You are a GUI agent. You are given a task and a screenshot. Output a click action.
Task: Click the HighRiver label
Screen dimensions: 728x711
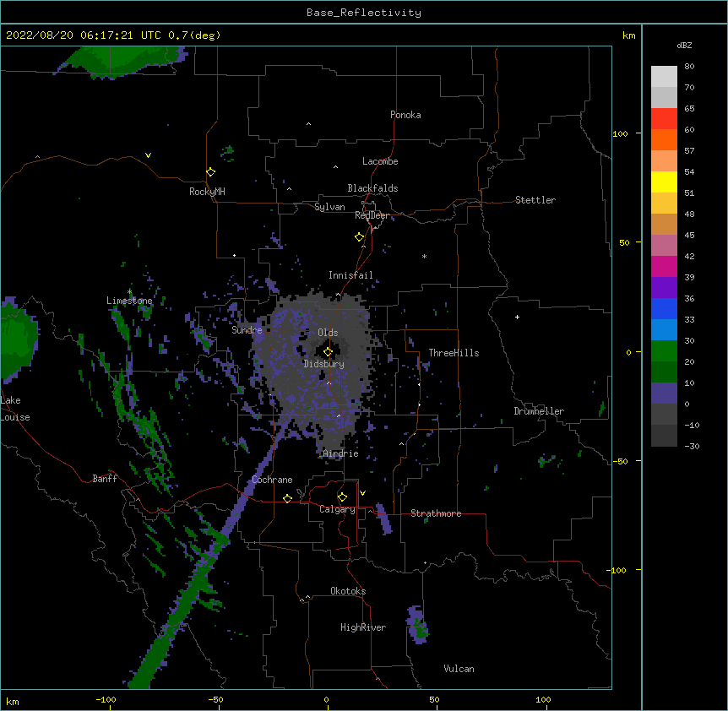[x=363, y=627]
